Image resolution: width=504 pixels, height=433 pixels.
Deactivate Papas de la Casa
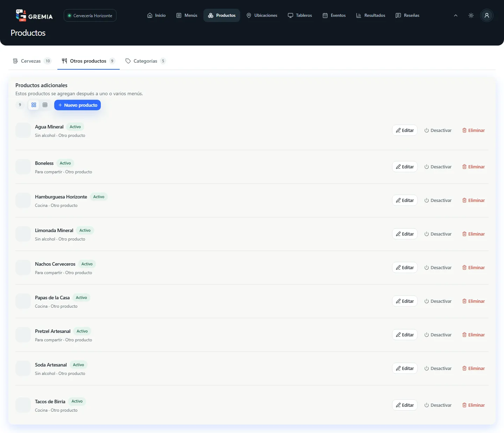[438, 301]
